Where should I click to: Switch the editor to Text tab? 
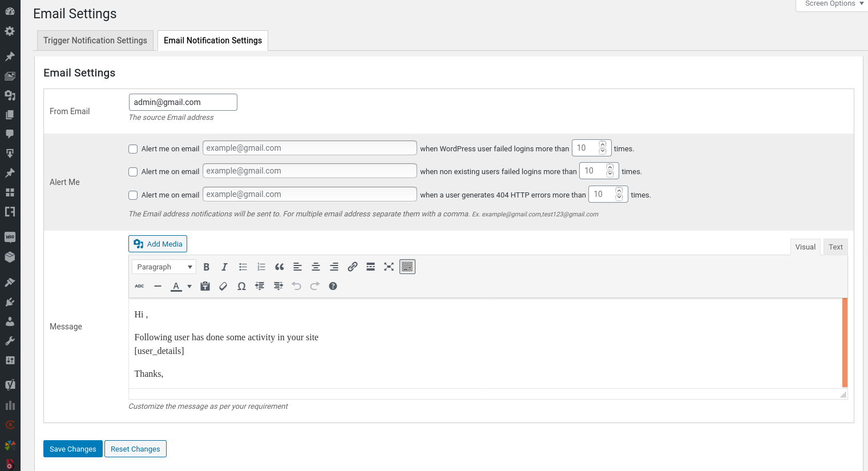click(x=835, y=247)
